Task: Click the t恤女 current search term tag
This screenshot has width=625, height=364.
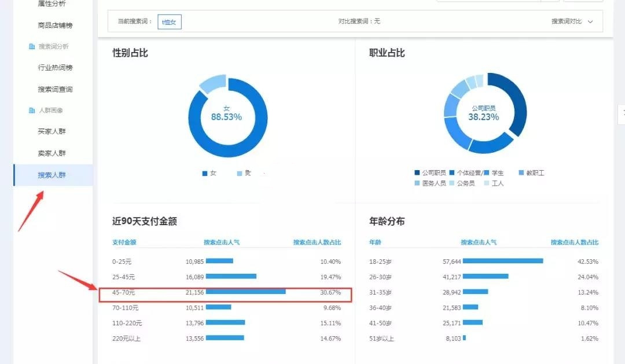Action: pos(170,22)
